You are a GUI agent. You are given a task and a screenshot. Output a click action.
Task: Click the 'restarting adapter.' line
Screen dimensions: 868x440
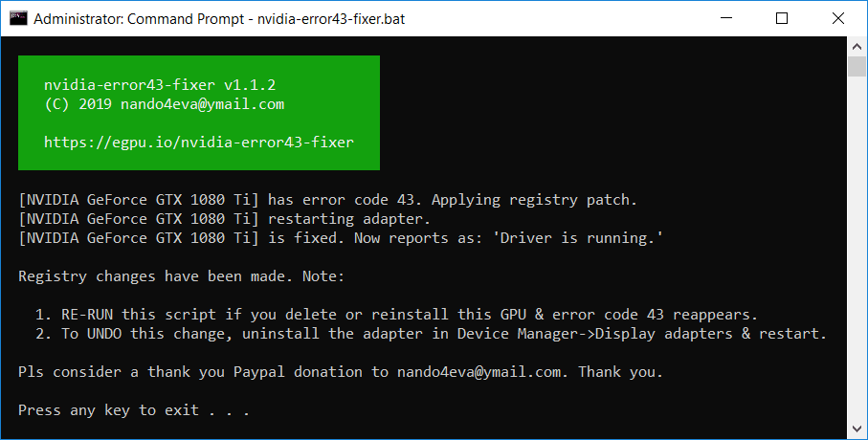click(x=349, y=219)
